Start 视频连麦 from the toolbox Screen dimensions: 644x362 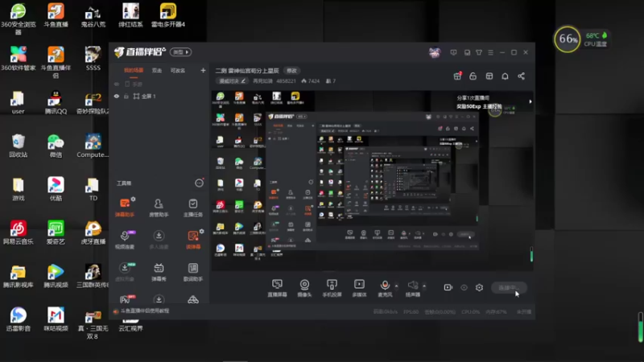coord(125,240)
